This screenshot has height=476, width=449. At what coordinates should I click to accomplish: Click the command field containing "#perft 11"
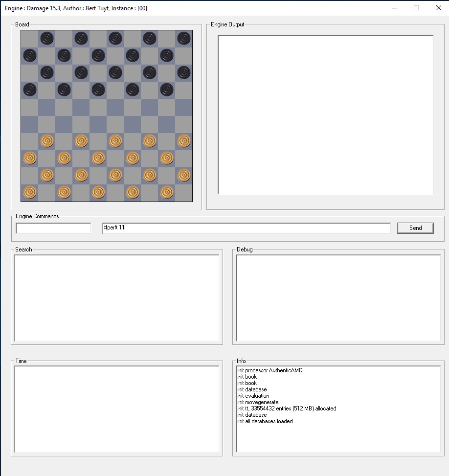[x=246, y=228]
